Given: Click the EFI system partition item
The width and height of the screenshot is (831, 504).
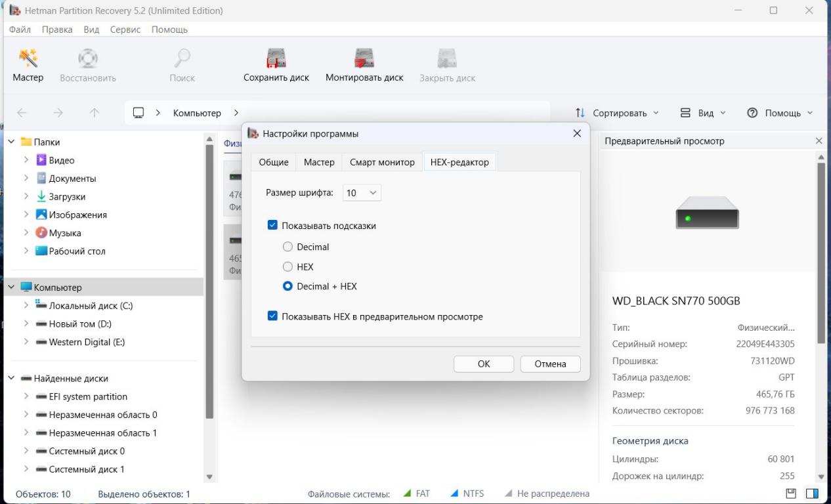Looking at the screenshot, I should (x=88, y=396).
